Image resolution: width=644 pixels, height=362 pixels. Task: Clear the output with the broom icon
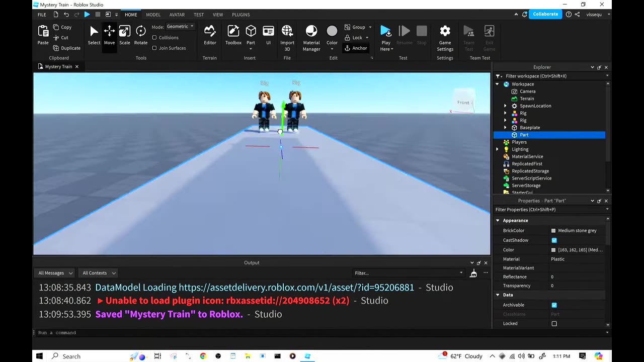473,273
